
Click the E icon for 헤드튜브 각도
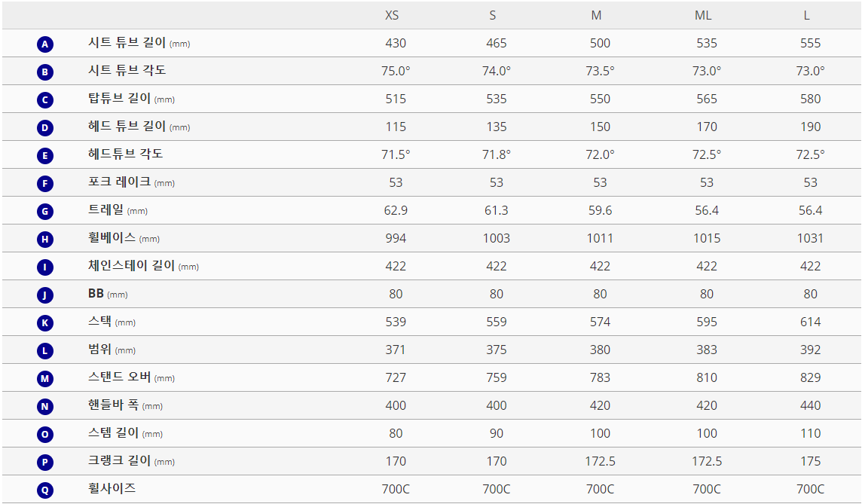[45, 156]
